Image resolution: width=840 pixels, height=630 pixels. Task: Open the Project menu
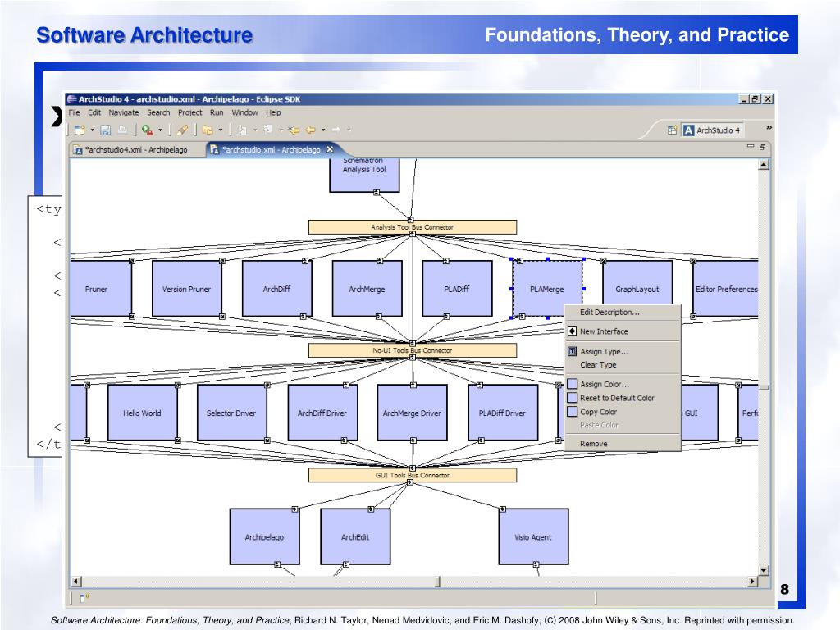click(x=190, y=112)
